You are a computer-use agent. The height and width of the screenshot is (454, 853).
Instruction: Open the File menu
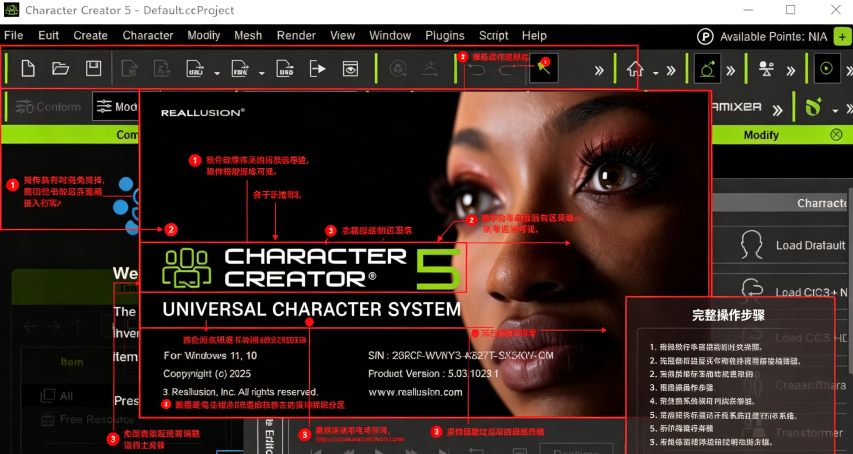click(14, 36)
